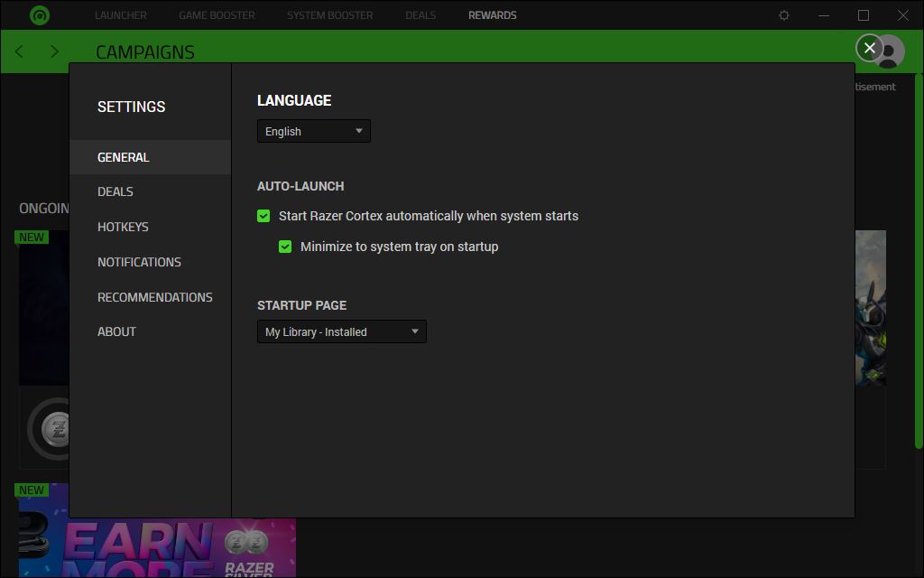Click the Startup Page heading
Image resolution: width=924 pixels, height=578 pixels.
click(x=301, y=305)
